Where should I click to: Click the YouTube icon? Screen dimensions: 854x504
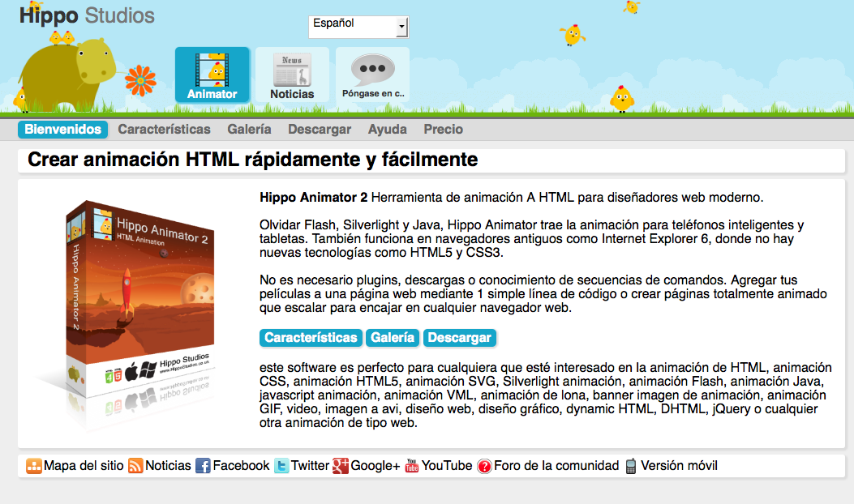(x=412, y=466)
